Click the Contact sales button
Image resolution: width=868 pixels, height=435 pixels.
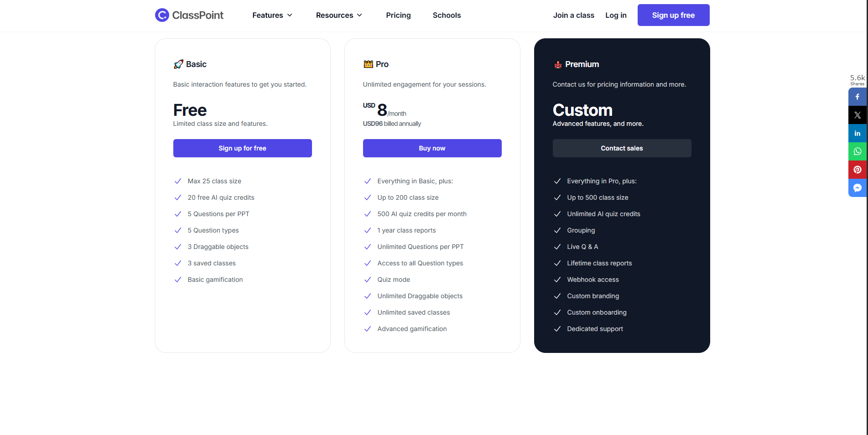(x=622, y=148)
